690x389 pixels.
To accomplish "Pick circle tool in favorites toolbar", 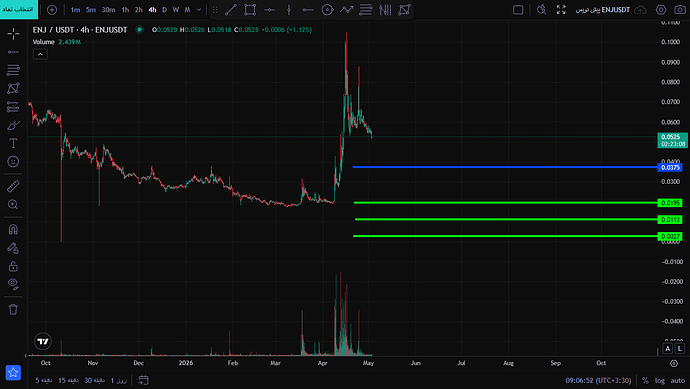I will (327, 10).
